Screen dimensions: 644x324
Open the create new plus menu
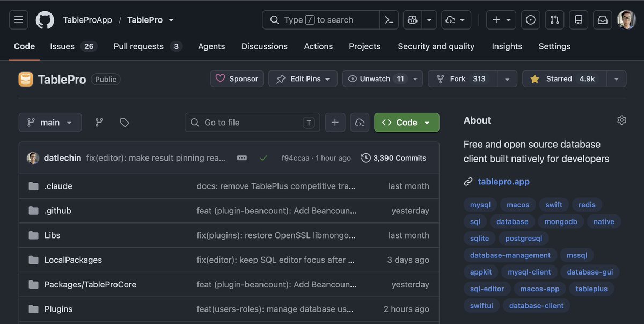[x=501, y=20]
